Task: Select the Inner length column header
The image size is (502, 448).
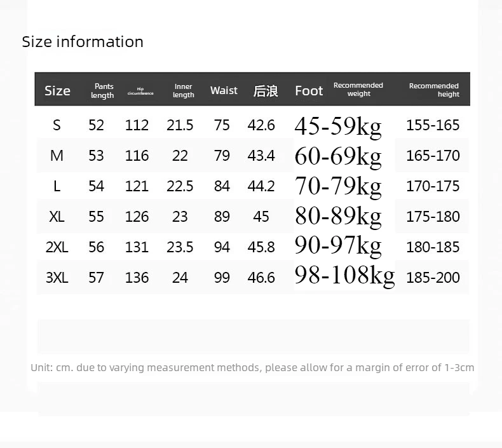Action: click(184, 91)
